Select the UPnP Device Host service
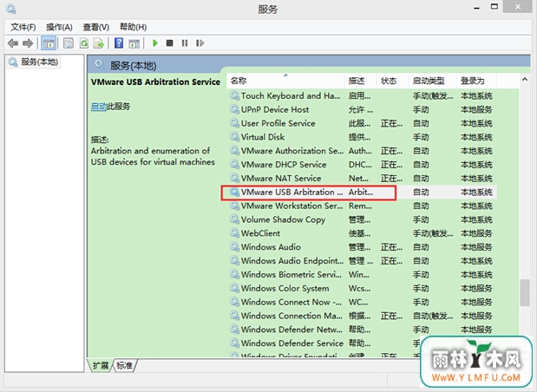 click(x=362, y=109)
